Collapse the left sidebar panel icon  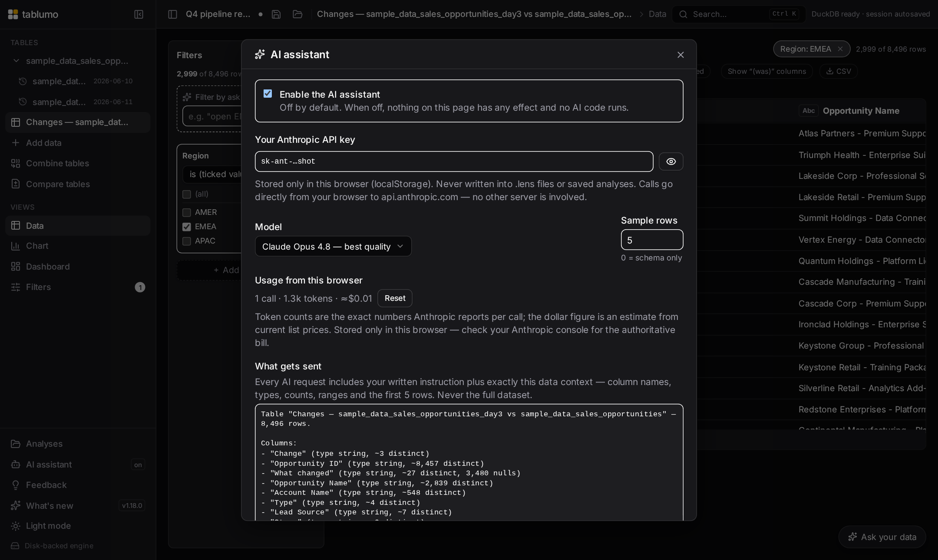click(x=139, y=14)
